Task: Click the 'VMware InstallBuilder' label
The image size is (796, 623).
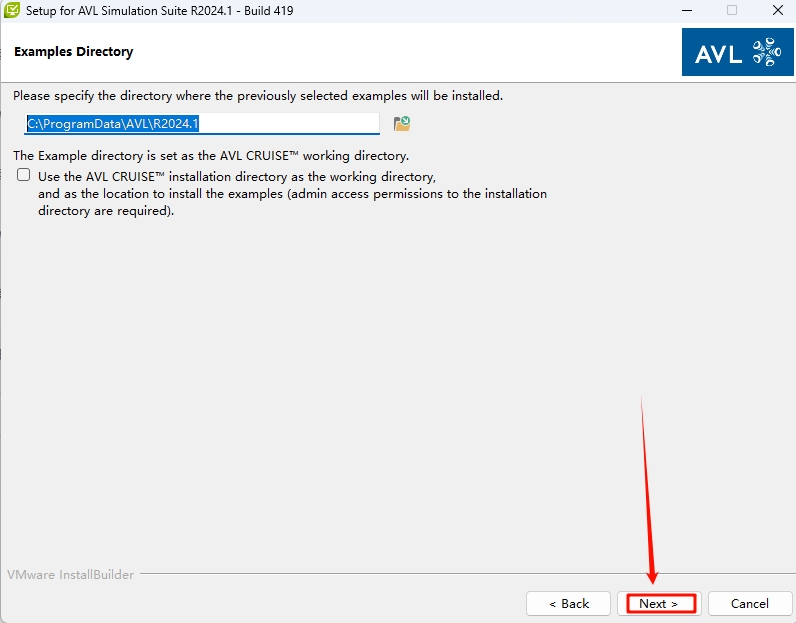Action: (70, 575)
